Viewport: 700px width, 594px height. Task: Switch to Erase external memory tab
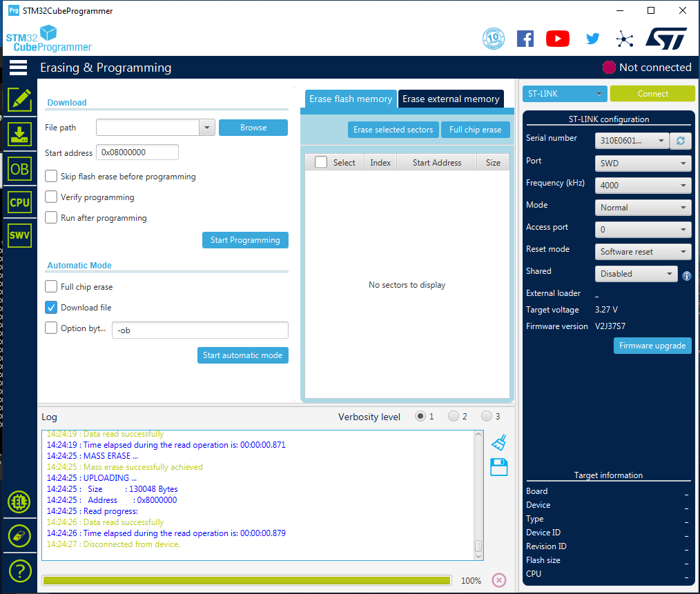point(451,99)
